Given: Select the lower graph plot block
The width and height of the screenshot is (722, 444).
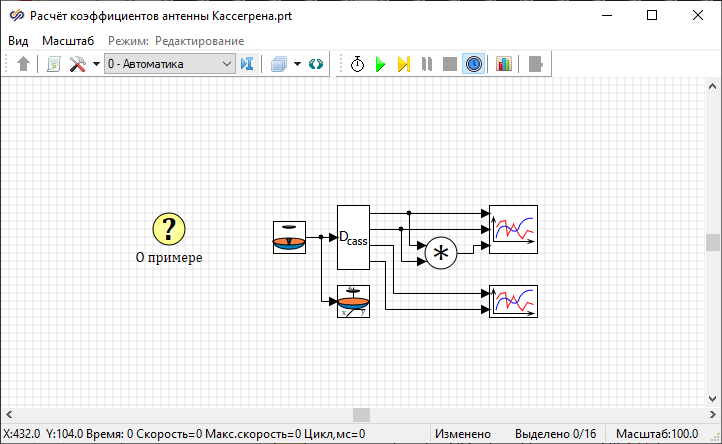Looking at the screenshot, I should (x=513, y=301).
